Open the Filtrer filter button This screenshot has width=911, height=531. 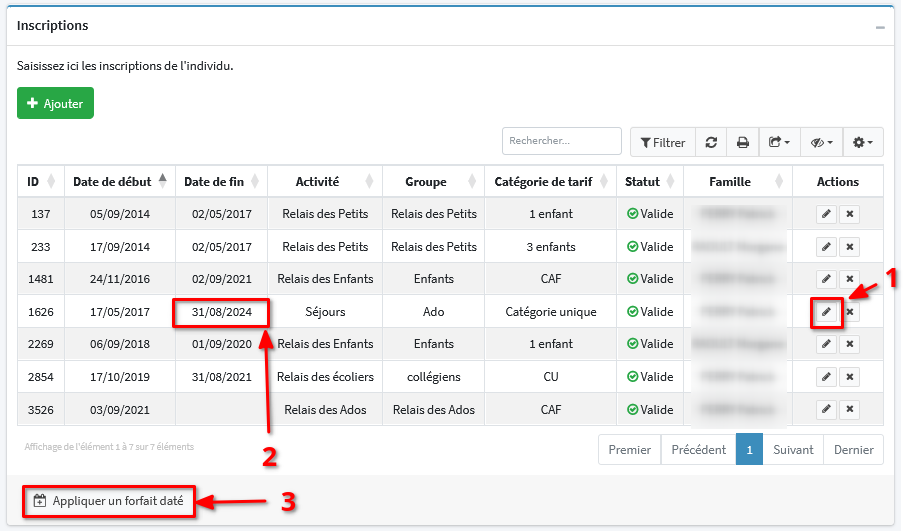(x=664, y=142)
